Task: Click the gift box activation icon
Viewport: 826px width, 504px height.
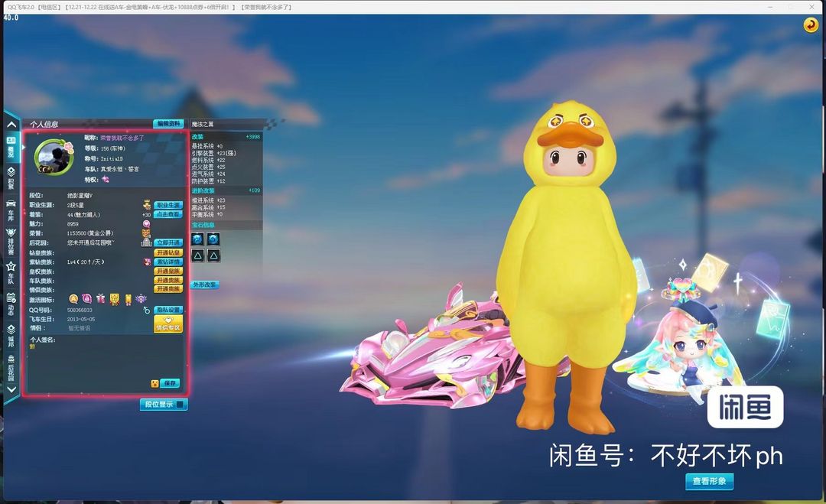Action: click(x=101, y=299)
